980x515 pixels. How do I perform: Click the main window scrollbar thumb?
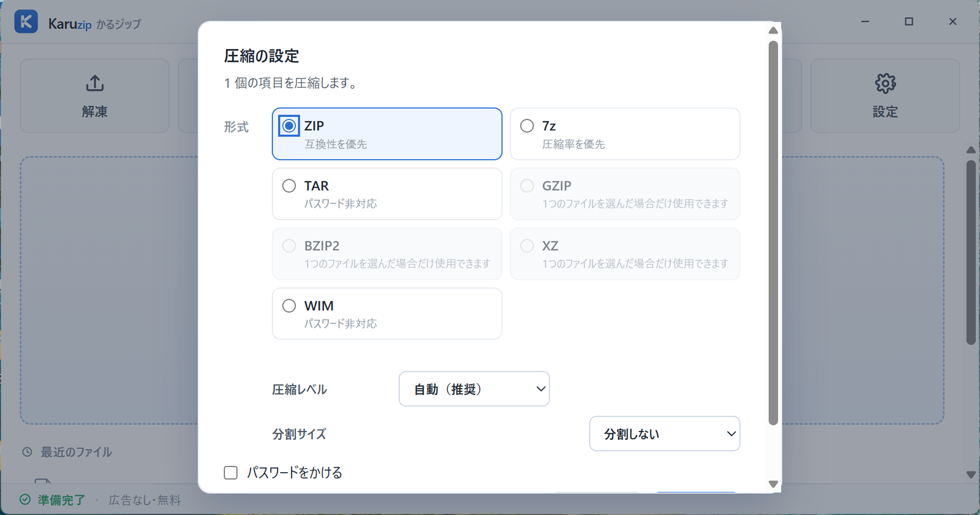[971, 252]
